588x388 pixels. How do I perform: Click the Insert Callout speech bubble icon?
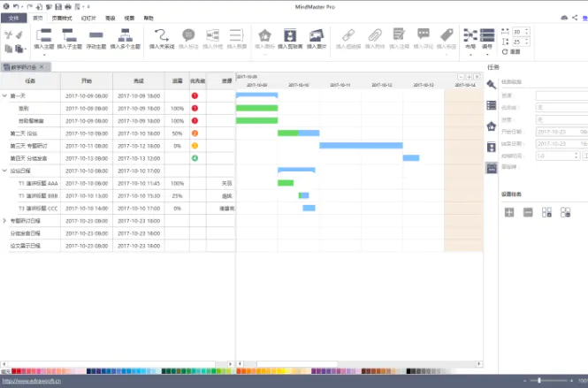(x=188, y=35)
